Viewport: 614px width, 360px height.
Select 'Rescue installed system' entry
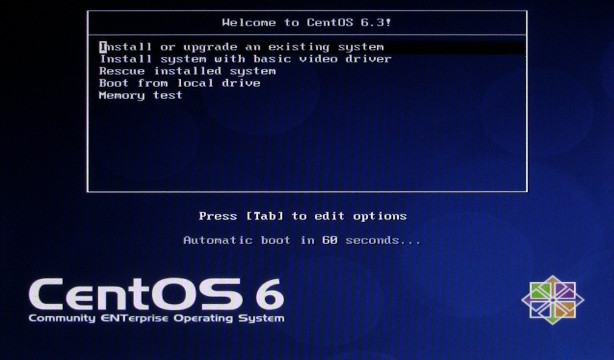[187, 72]
